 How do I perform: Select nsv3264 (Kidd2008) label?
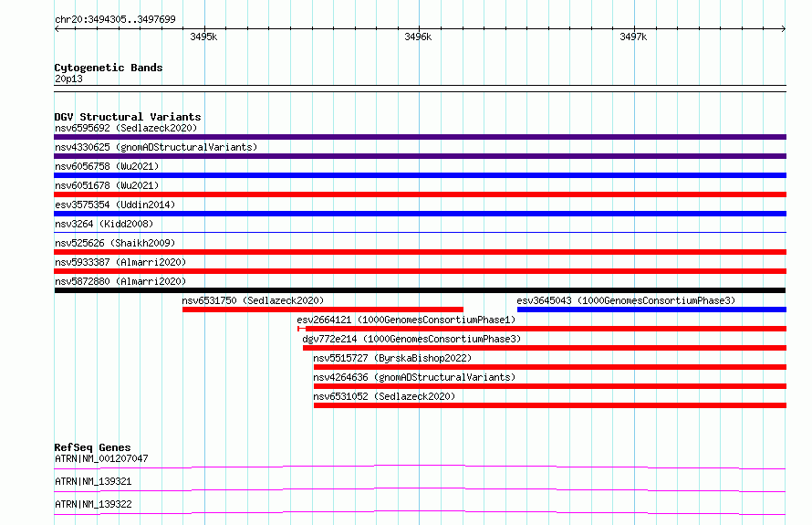click(x=104, y=224)
